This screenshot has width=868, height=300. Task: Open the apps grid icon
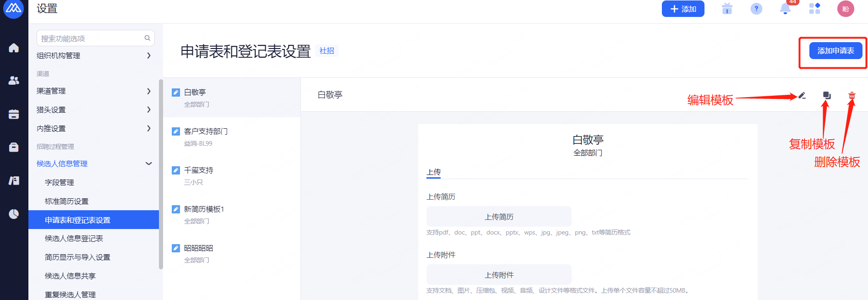click(x=814, y=9)
